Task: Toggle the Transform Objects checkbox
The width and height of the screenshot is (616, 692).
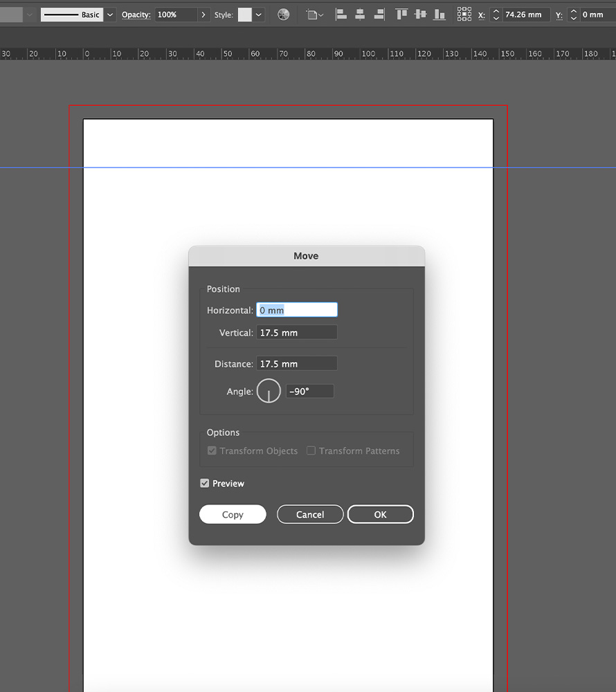Action: 212,450
